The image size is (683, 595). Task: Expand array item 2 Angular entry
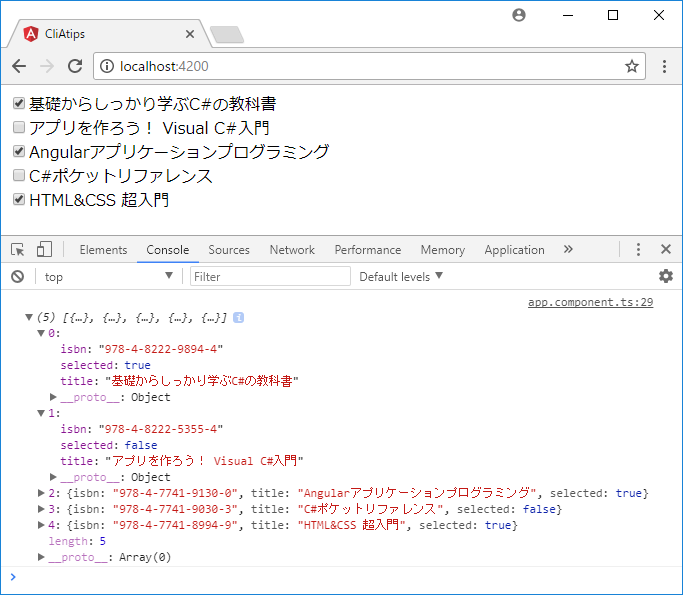(41, 493)
